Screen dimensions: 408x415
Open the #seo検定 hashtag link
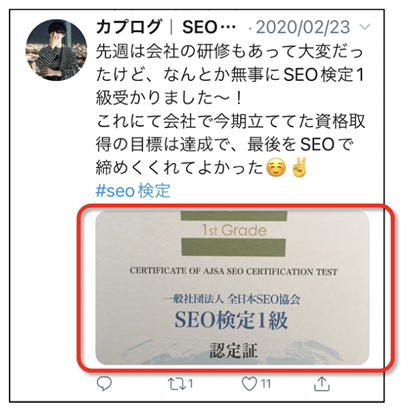[133, 191]
